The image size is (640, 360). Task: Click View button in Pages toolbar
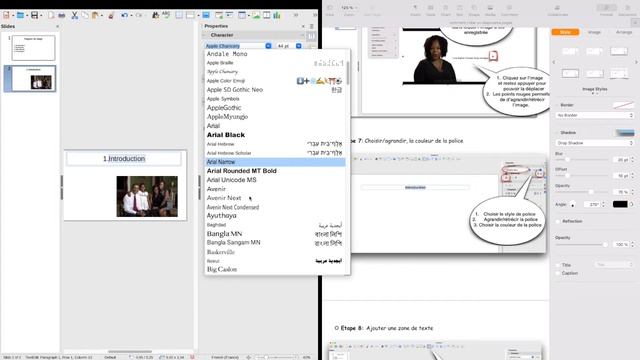coord(330,10)
